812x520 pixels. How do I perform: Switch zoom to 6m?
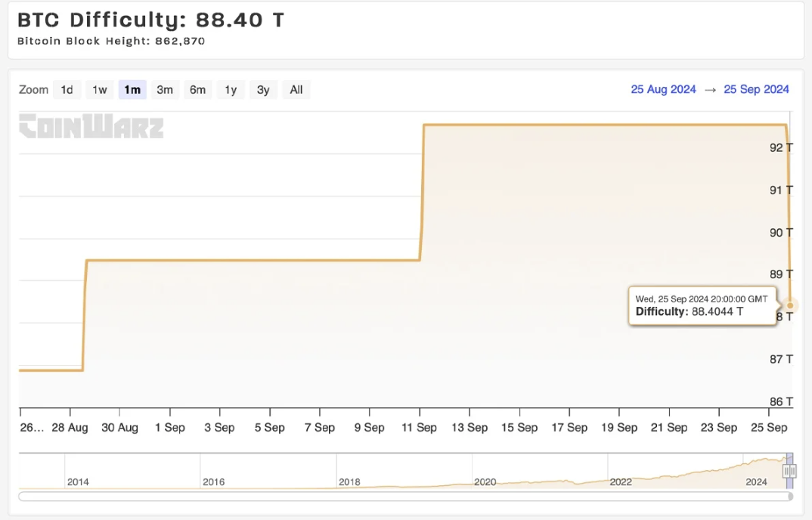pos(198,90)
